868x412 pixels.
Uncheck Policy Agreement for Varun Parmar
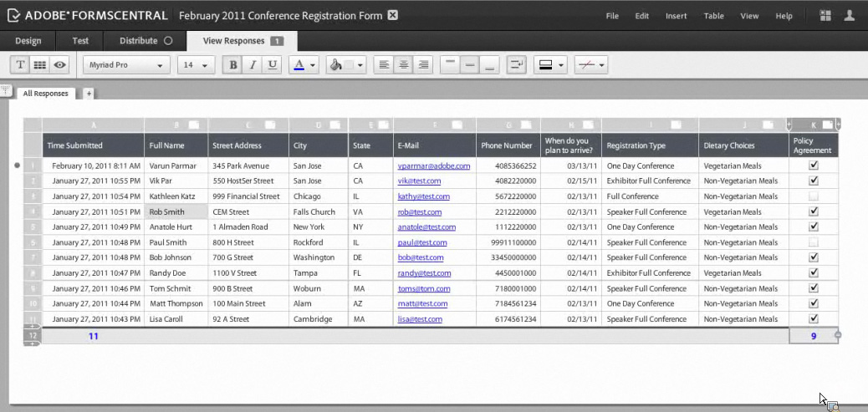pos(814,165)
